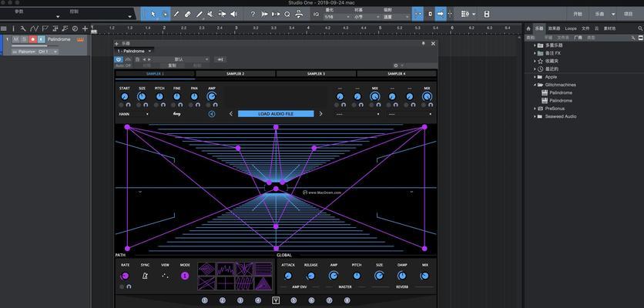Image resolution: width=644 pixels, height=308 pixels.
Task: Select the triangle path shape thumbnail
Action: tap(263, 283)
